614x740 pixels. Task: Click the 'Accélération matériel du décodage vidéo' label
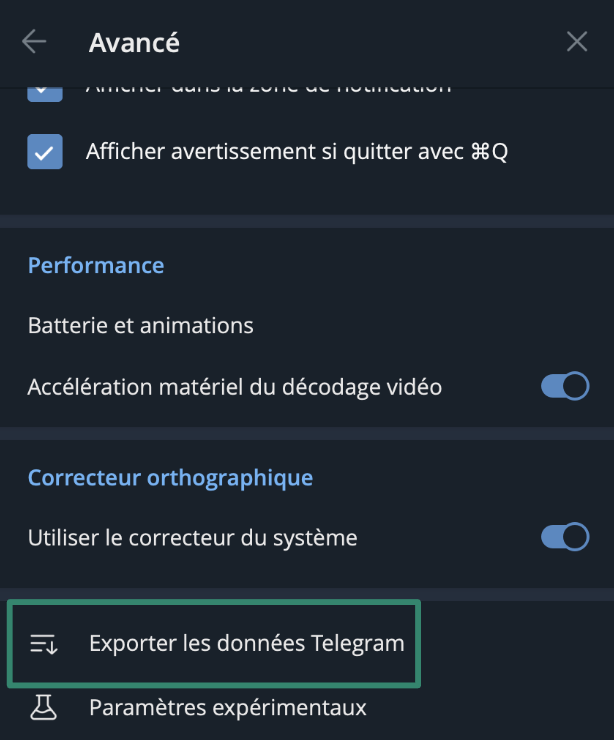click(235, 386)
